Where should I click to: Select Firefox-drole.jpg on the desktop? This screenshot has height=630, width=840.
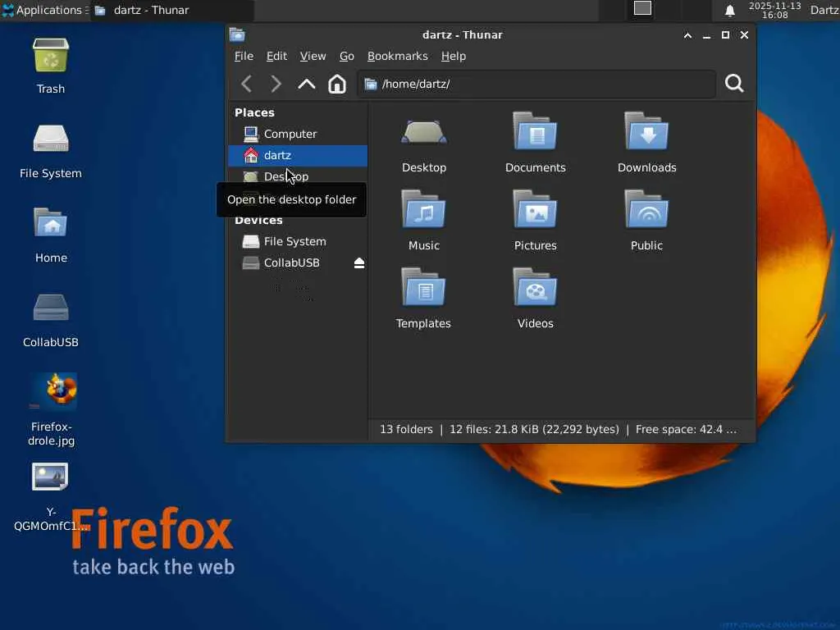52,410
